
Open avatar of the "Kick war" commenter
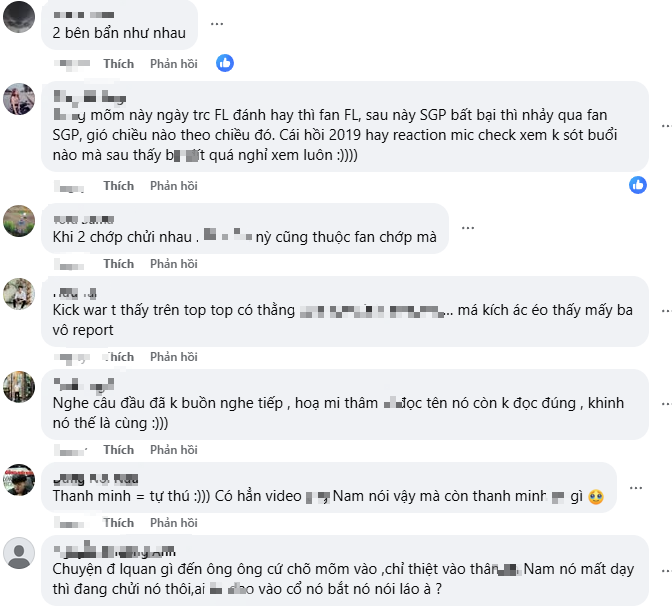(x=19, y=294)
